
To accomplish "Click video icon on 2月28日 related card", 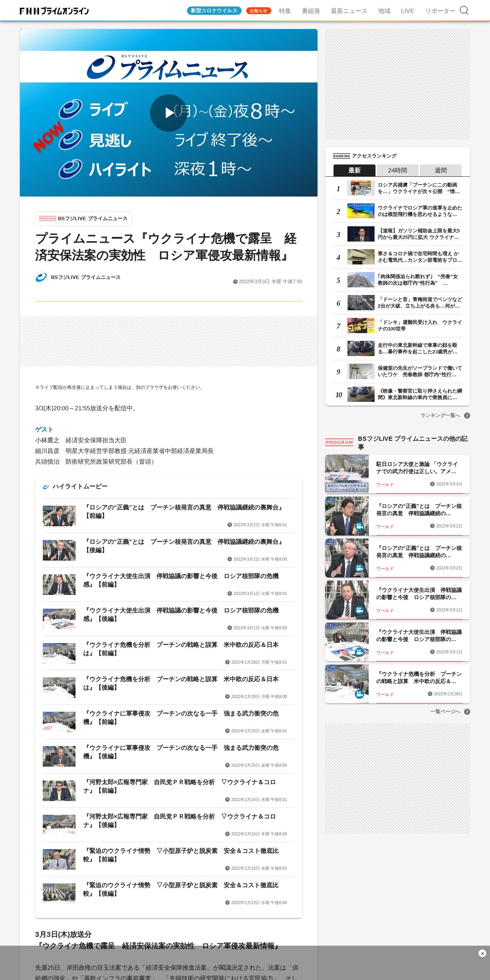I will click(359, 694).
